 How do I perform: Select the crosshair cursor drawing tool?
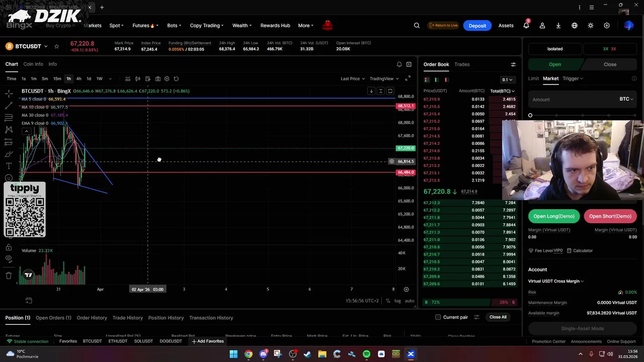pos(9,94)
